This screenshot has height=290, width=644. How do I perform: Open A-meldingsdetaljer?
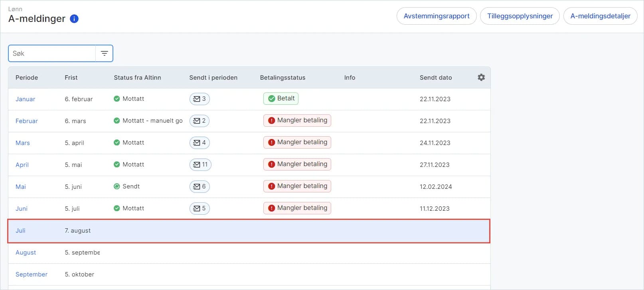[x=601, y=16]
